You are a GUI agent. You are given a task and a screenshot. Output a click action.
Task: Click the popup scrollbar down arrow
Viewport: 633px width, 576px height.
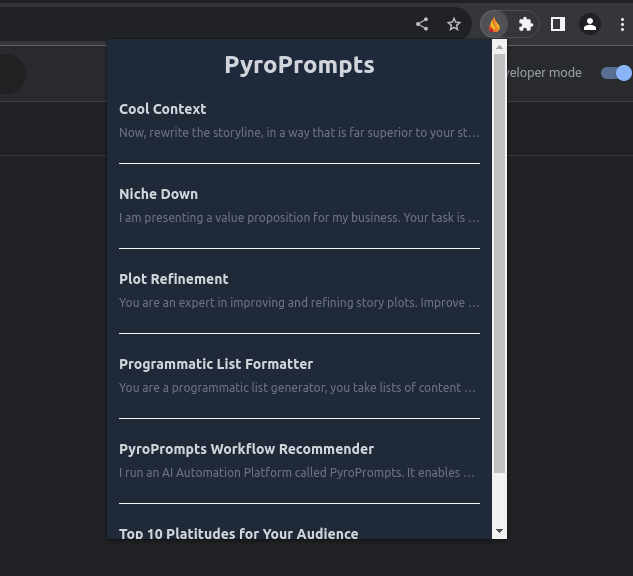pyautogui.click(x=499, y=531)
